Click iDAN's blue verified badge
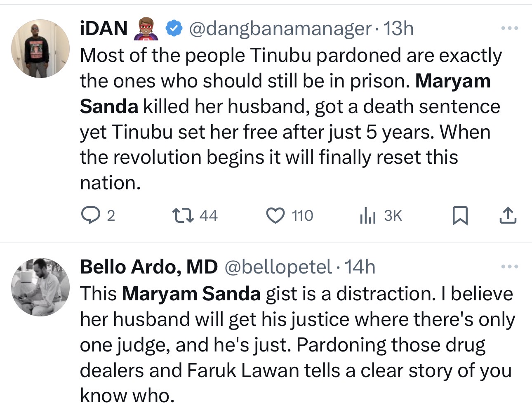The image size is (532, 408). tap(174, 28)
